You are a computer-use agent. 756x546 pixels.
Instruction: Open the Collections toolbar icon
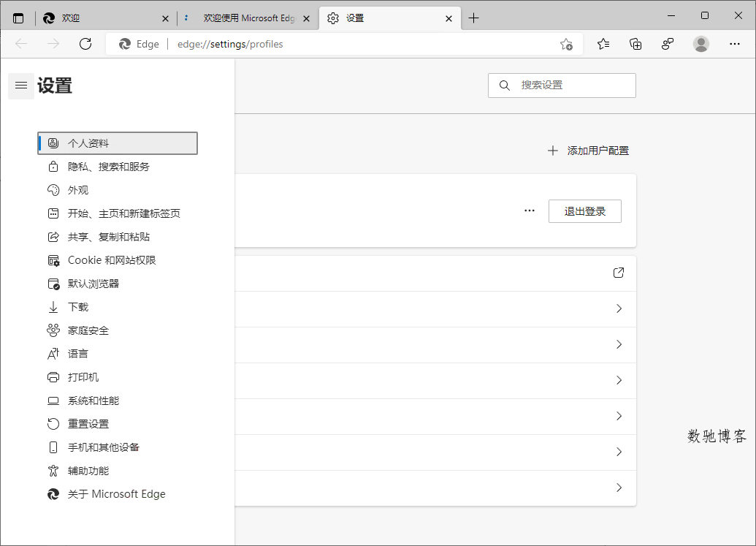[635, 44]
